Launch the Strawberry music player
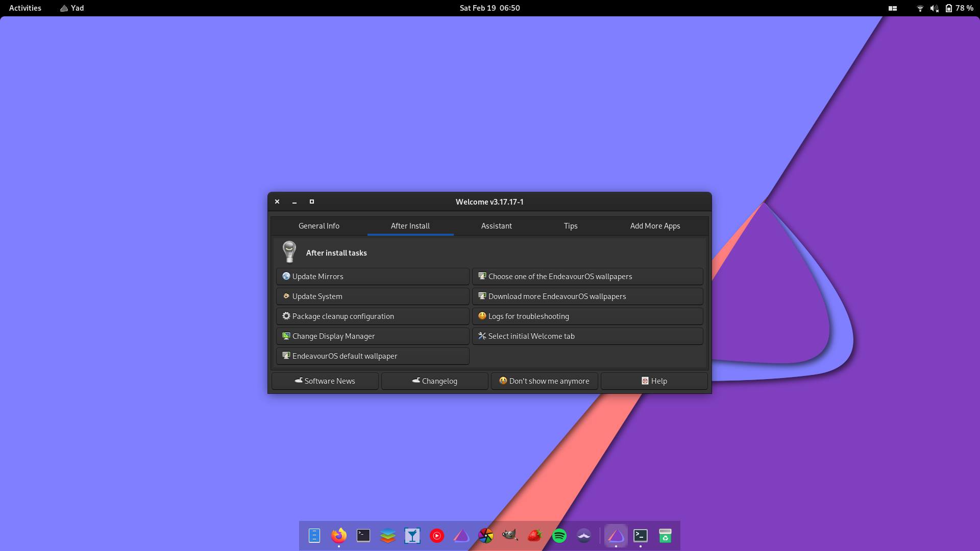The image size is (980, 551). click(534, 536)
